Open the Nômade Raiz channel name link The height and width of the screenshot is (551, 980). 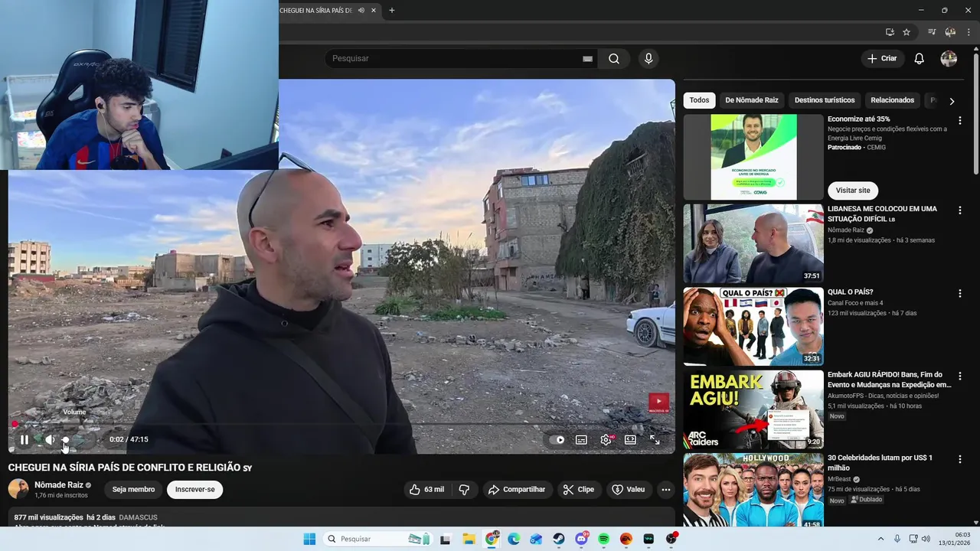tap(59, 485)
